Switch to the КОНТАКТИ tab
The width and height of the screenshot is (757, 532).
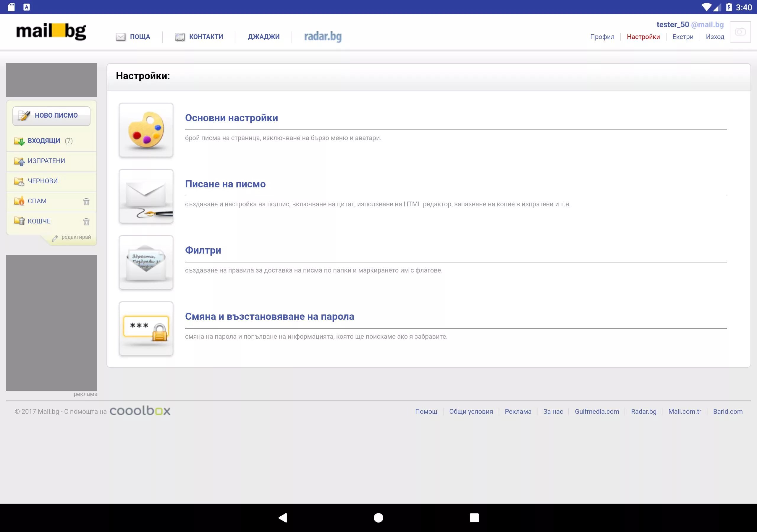[x=206, y=37]
